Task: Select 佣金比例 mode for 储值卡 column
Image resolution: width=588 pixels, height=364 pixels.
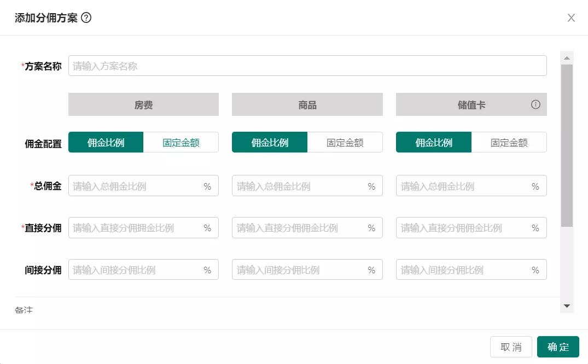Action: 433,142
